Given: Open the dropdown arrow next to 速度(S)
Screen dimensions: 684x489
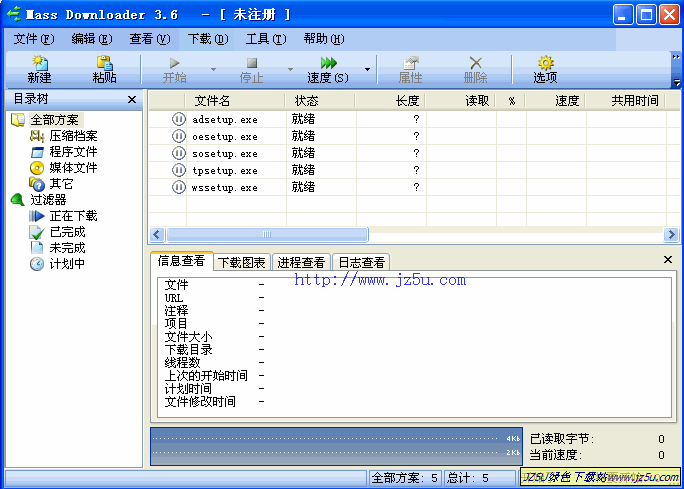Looking at the screenshot, I should coord(367,69).
